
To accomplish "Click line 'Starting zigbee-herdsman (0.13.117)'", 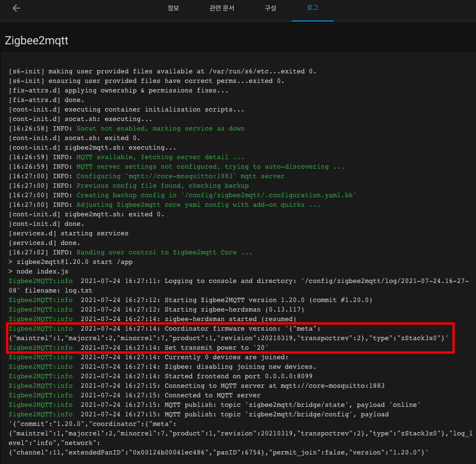I will 156,310.
